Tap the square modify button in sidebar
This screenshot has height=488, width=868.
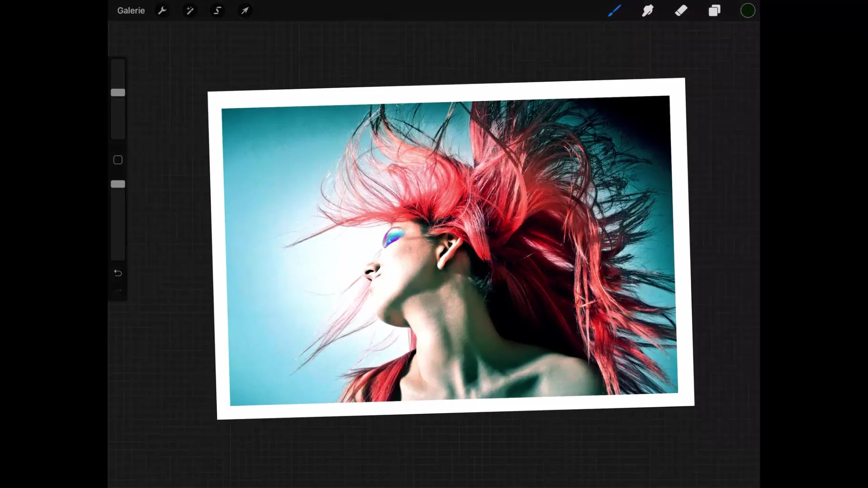pyautogui.click(x=118, y=160)
